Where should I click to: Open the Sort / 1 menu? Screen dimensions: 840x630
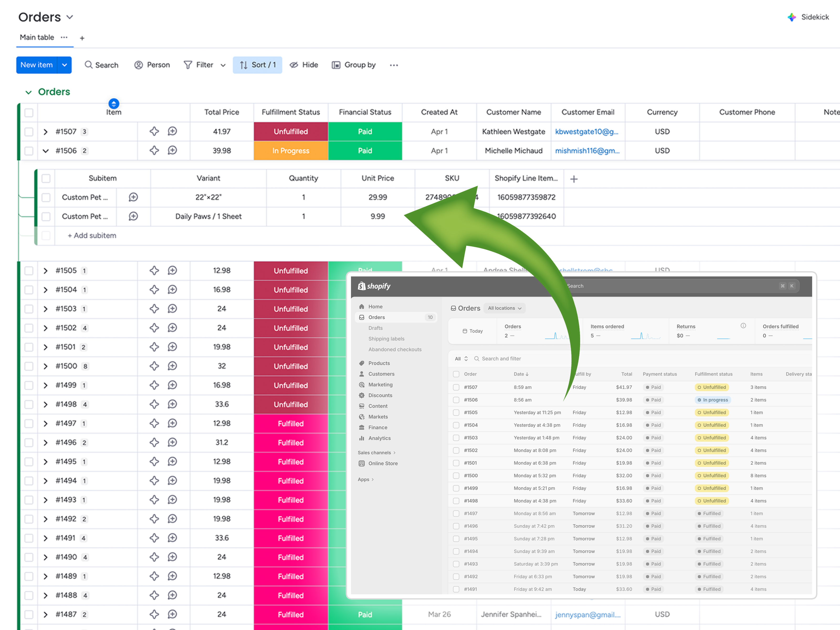[258, 65]
